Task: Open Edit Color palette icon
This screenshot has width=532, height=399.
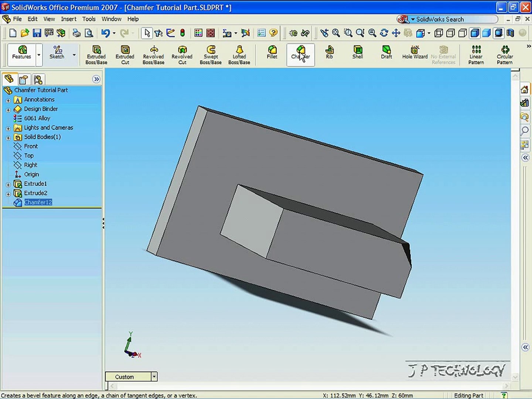Action: tap(198, 33)
